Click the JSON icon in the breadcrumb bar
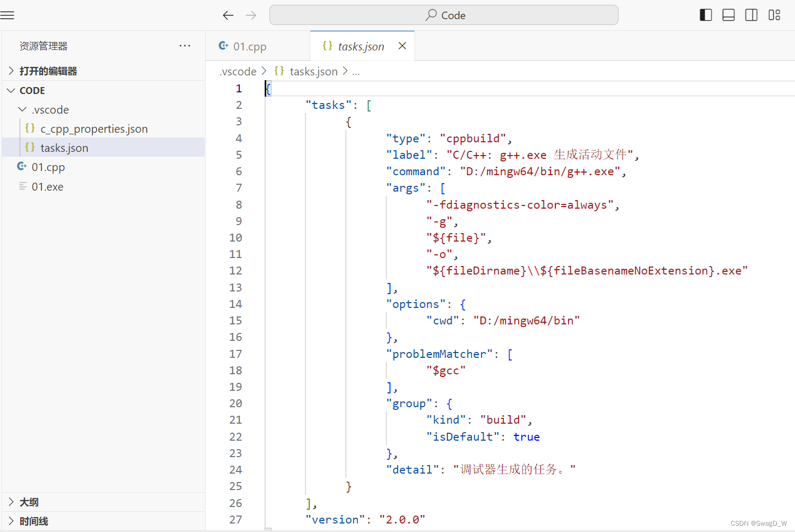795x532 pixels. click(280, 71)
